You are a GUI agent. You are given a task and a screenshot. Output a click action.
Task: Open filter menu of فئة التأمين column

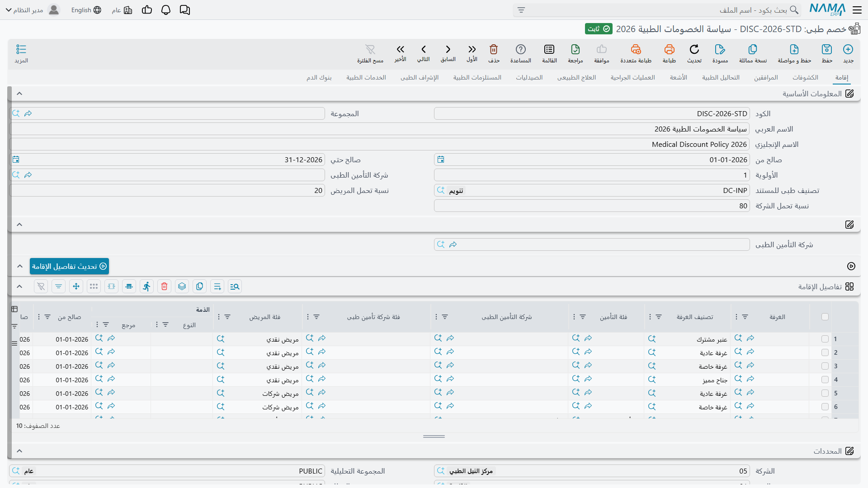583,317
